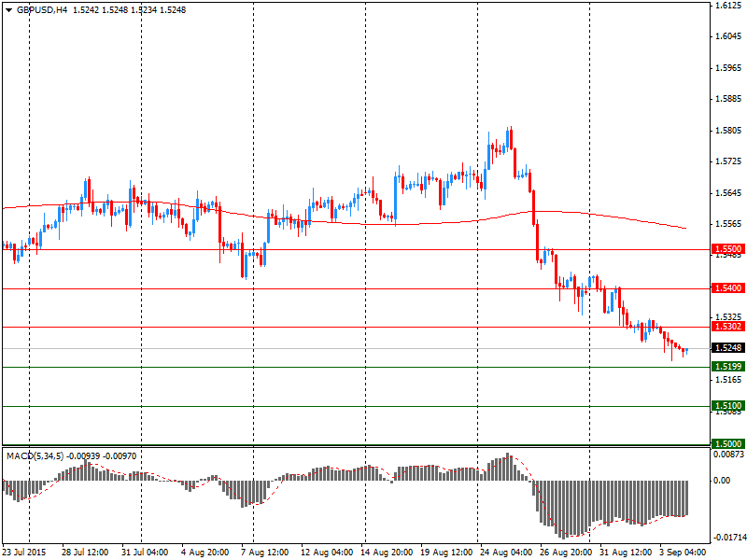The width and height of the screenshot is (747, 560).
Task: Click the 1.5565 price scale value
Action: pyautogui.click(x=728, y=224)
